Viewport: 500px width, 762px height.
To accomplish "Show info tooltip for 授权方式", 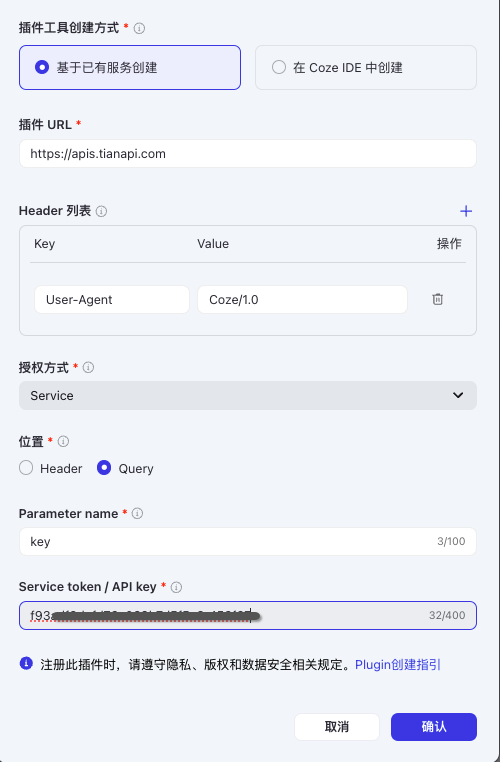I will 88,367.
